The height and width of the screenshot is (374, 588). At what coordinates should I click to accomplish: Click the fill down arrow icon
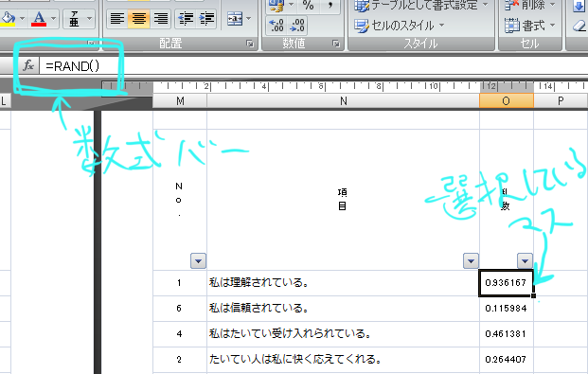pyautogui.click(x=579, y=6)
